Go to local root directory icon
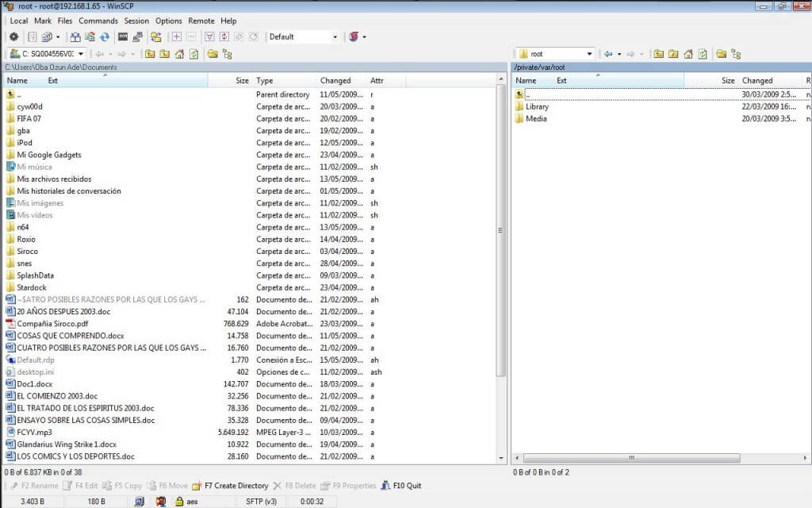 pyautogui.click(x=165, y=54)
